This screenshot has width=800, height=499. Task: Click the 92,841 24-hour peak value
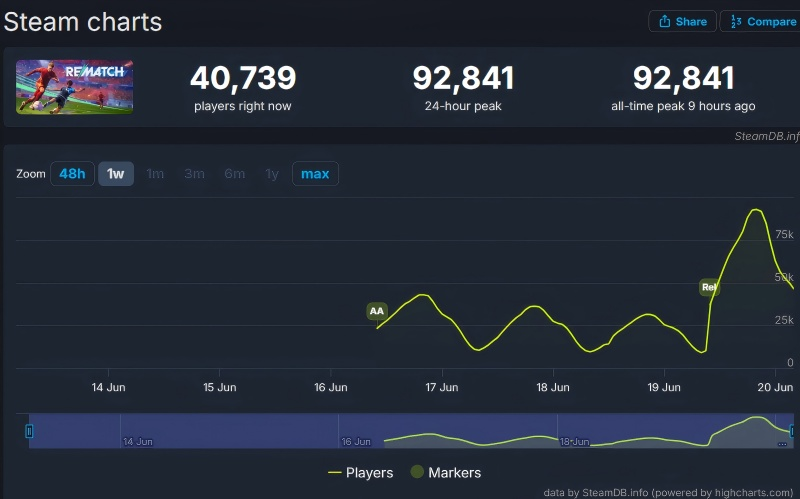[x=463, y=78]
